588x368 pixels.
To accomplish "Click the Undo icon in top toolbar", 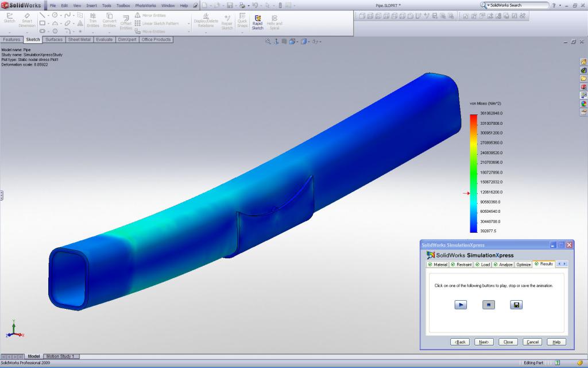I will point(255,5).
